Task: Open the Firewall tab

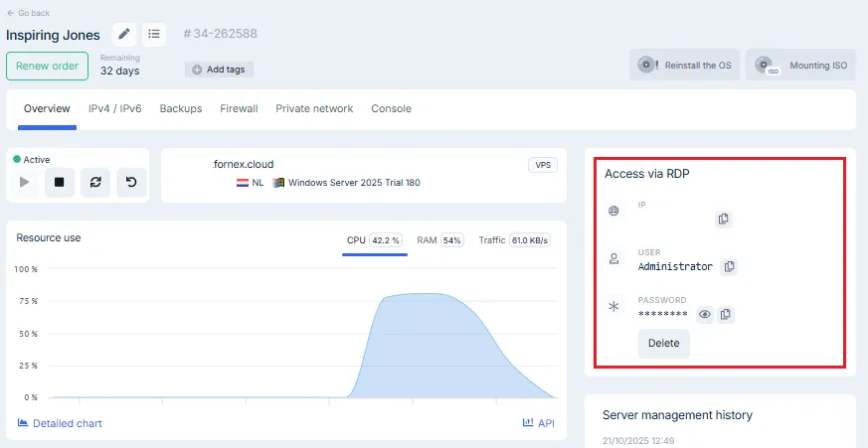Action: click(239, 108)
